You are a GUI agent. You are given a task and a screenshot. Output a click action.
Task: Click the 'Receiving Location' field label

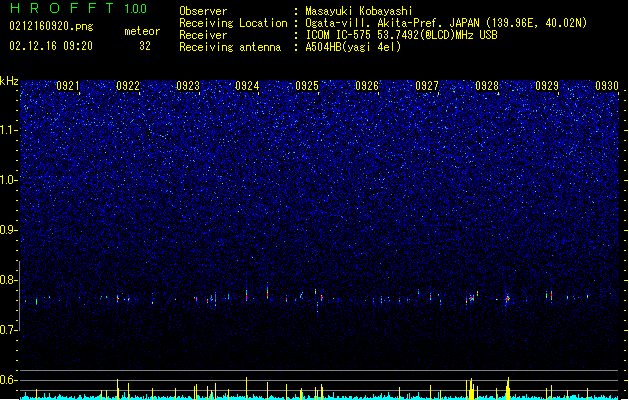[233, 23]
